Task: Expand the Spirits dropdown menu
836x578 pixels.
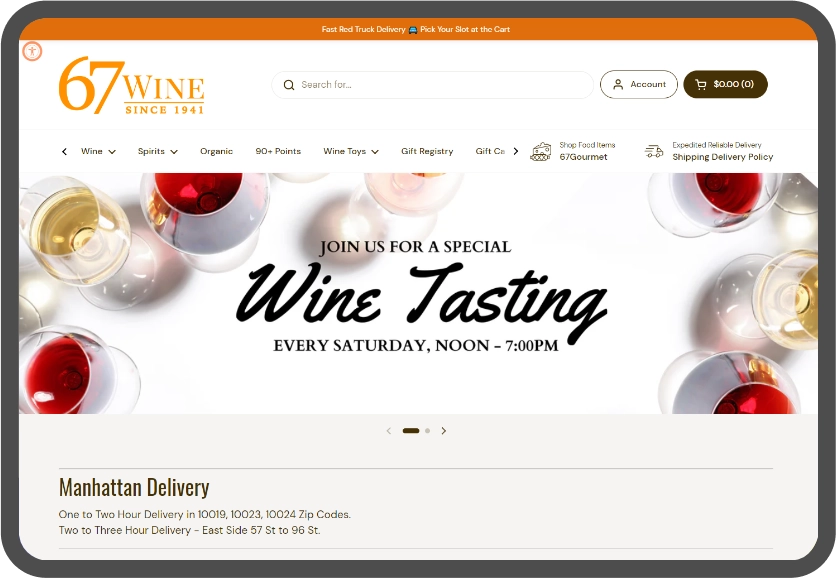Action: (x=157, y=152)
